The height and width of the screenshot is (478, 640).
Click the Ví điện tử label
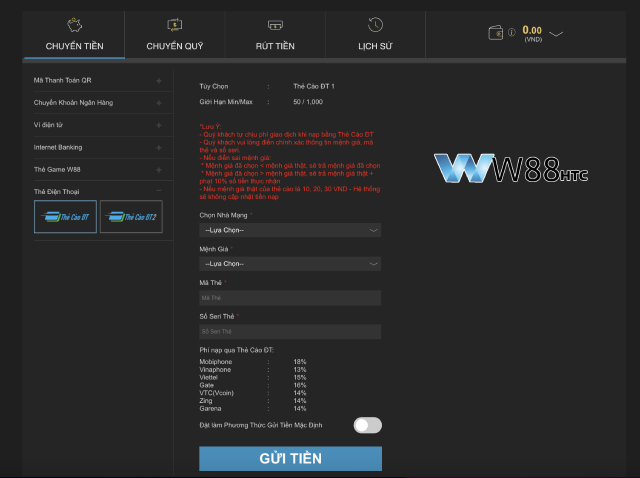48,125
